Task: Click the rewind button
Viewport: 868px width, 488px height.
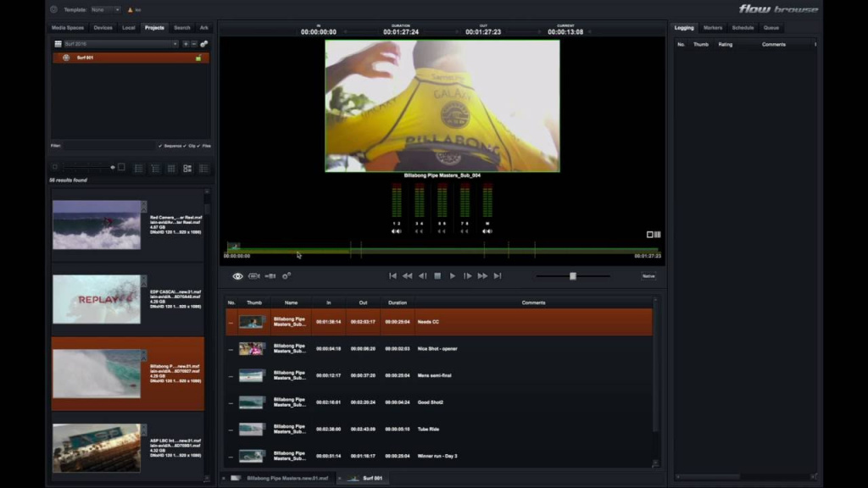Action: 408,276
